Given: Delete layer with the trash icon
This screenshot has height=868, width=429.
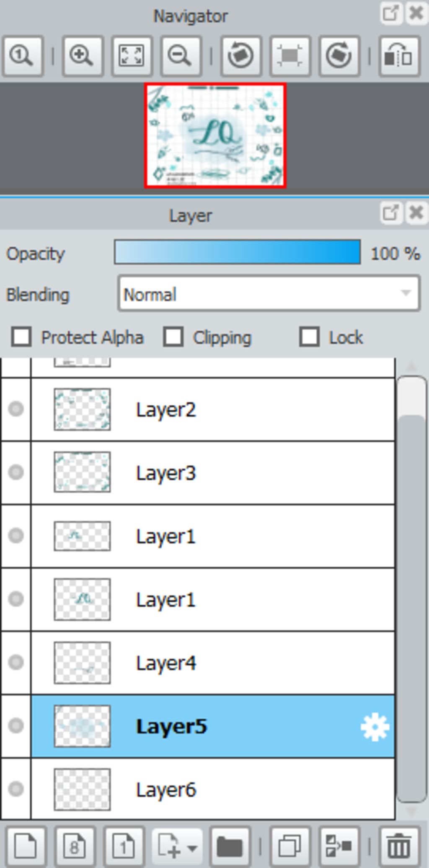Looking at the screenshot, I should [398, 847].
